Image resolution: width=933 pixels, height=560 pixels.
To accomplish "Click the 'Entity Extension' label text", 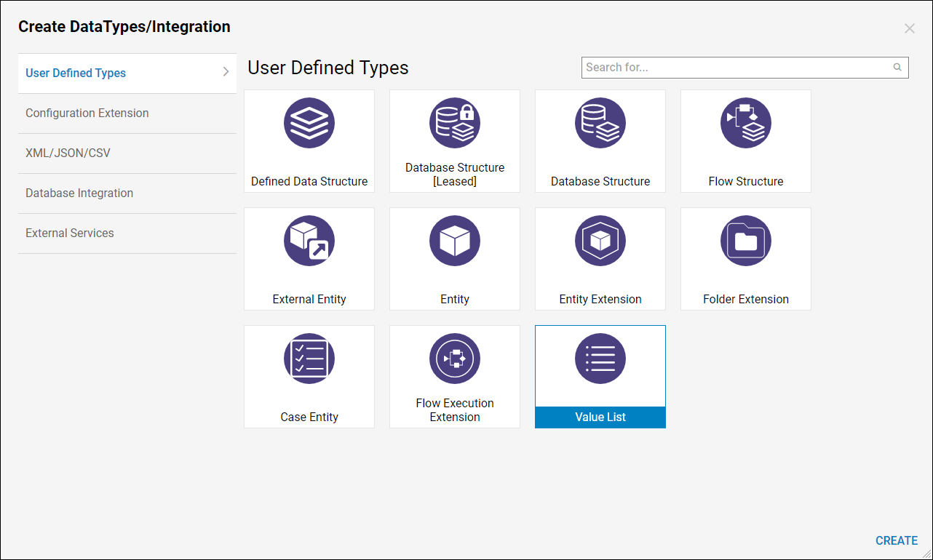I will 600,299.
